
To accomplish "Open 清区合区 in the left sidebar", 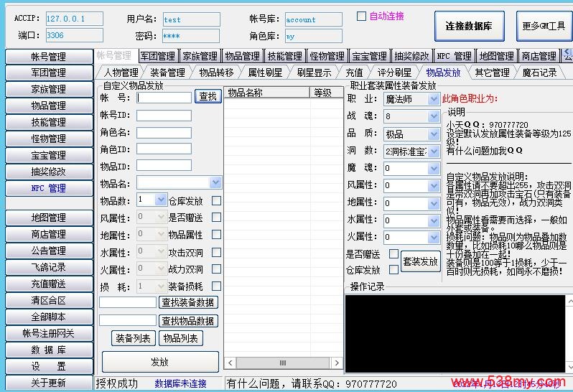I will click(x=49, y=300).
